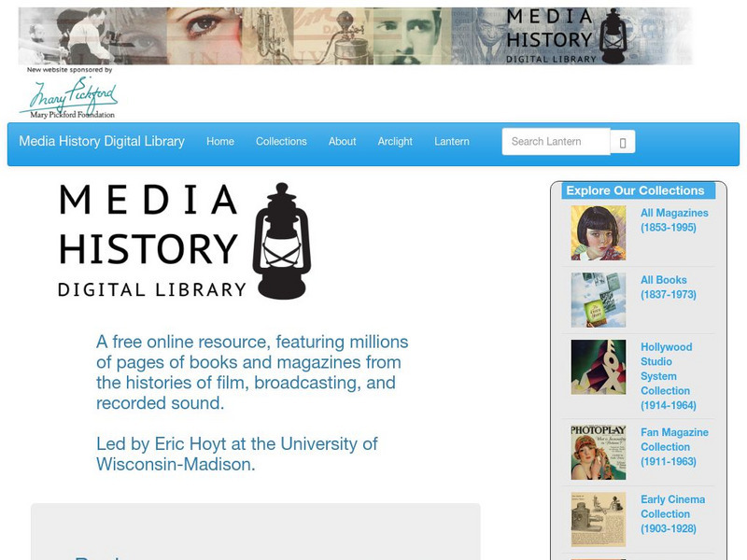Click inside the Search Lantern input field
The height and width of the screenshot is (560, 747).
point(556,141)
